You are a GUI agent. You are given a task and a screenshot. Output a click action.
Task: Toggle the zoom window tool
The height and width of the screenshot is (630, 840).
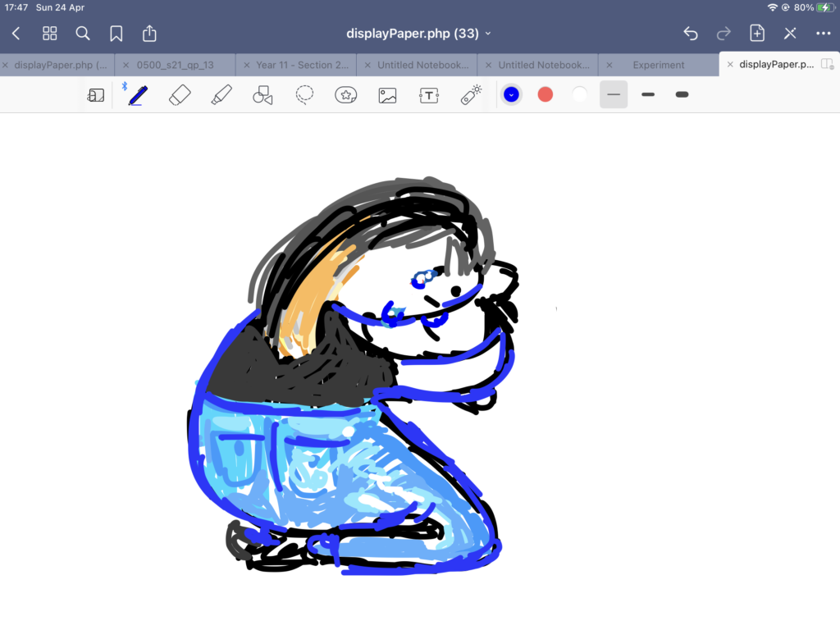pos(96,95)
